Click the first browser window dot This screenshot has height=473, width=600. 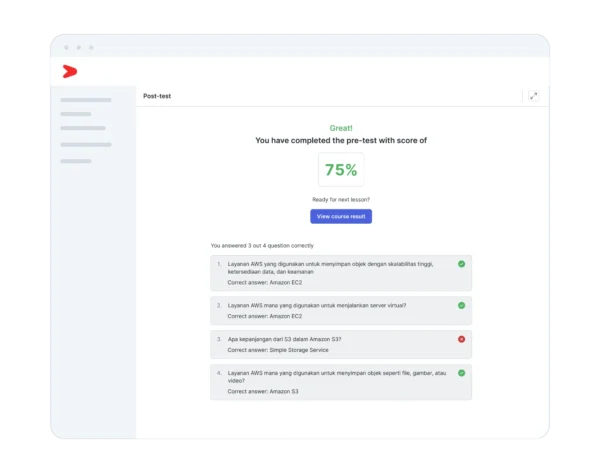(x=66, y=47)
